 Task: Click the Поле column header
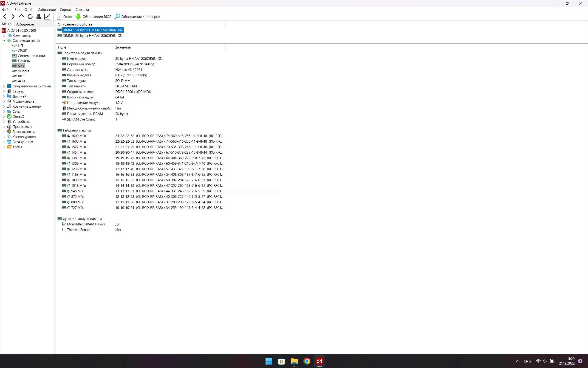85,47
